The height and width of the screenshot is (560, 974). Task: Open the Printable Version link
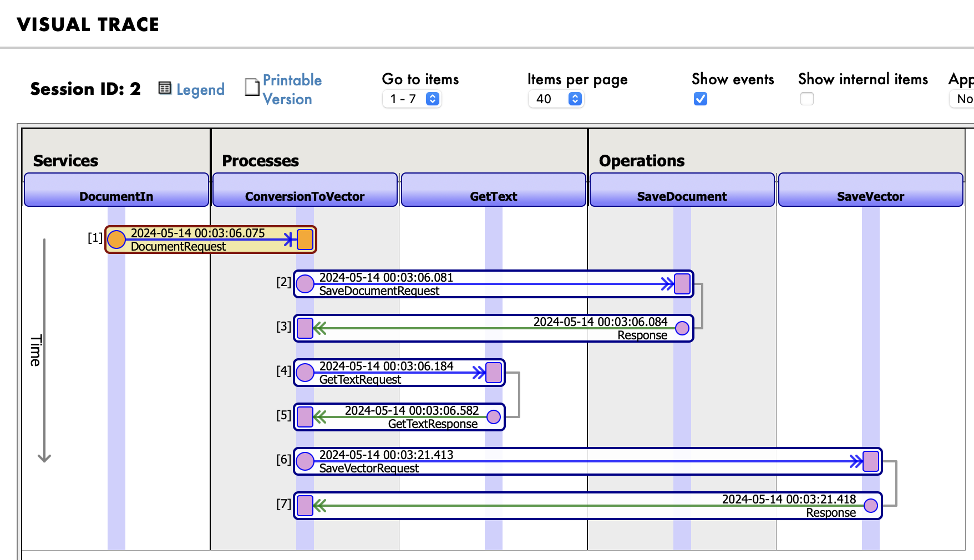pos(292,89)
